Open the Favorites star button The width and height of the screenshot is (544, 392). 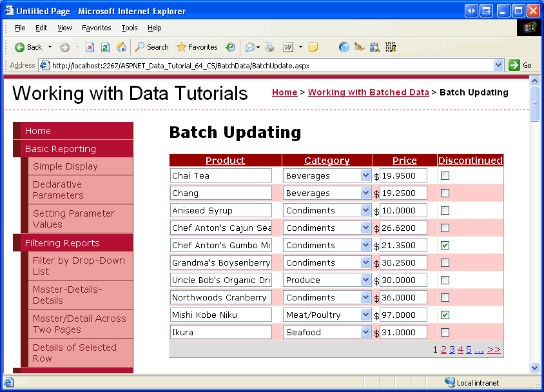(x=197, y=47)
